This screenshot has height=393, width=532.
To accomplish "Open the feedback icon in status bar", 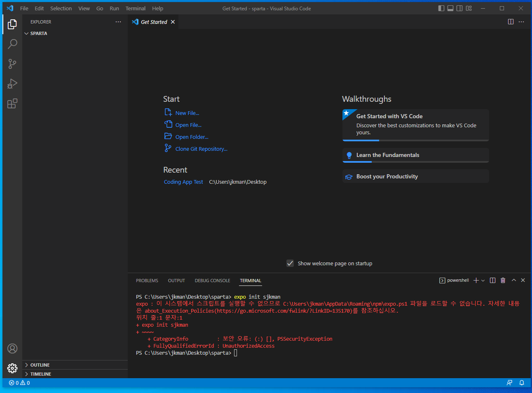I will click(510, 383).
